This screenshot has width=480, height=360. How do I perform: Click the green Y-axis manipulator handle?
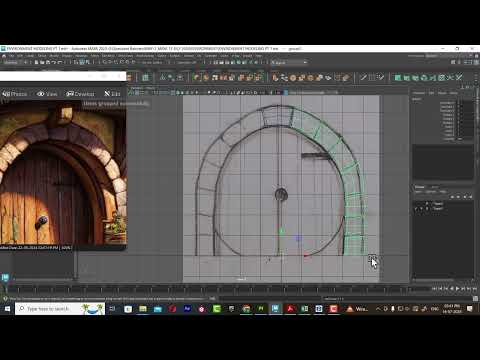tap(281, 231)
